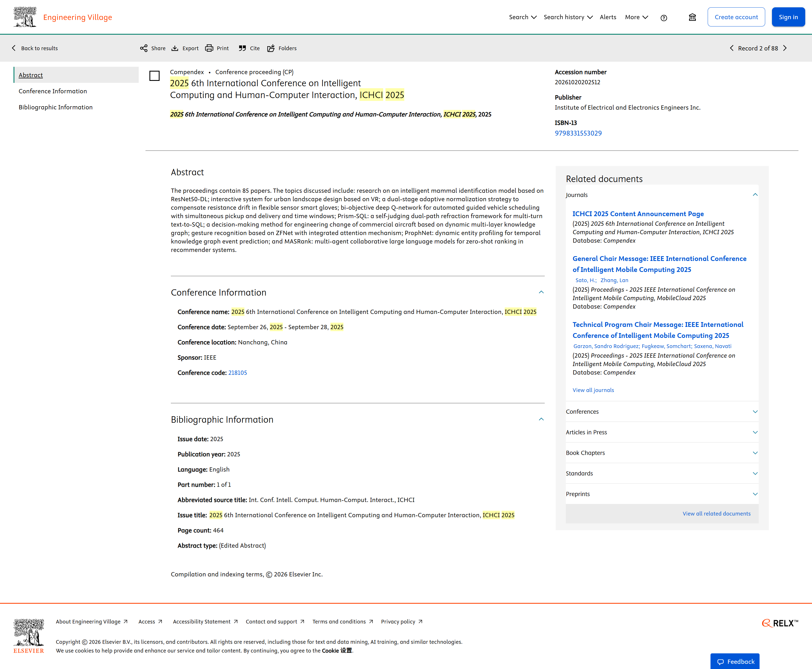Open the help question mark icon
The width and height of the screenshot is (812, 669).
click(x=664, y=18)
